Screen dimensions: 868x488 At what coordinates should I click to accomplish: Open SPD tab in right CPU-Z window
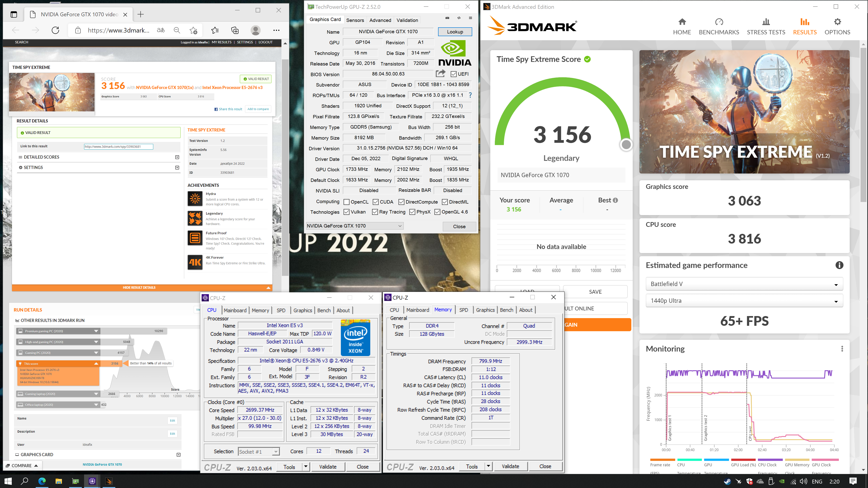pyautogui.click(x=464, y=310)
